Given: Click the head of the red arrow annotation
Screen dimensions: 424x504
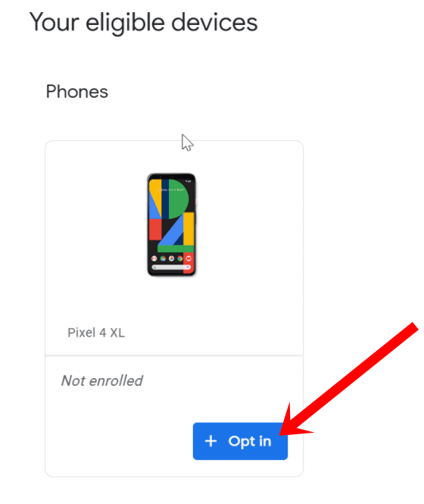Looking at the screenshot, I should pyautogui.click(x=294, y=421).
